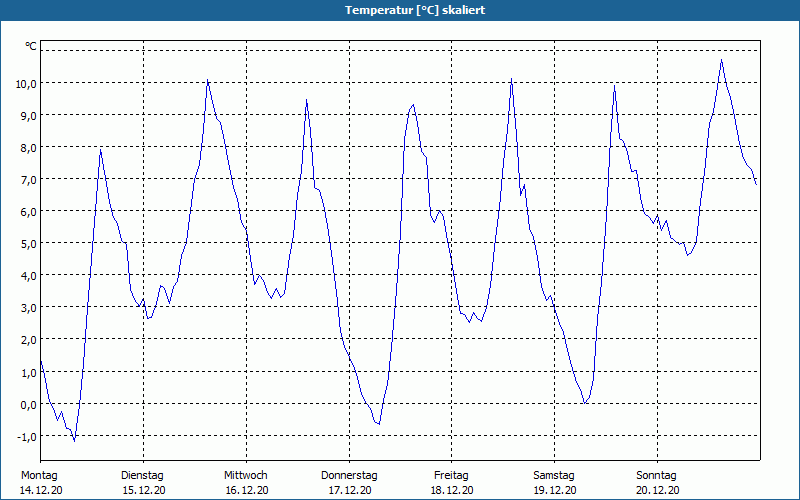Click the '°C' unit label on the axis
Image resolution: width=800 pixels, height=500 pixels.
click(31, 46)
